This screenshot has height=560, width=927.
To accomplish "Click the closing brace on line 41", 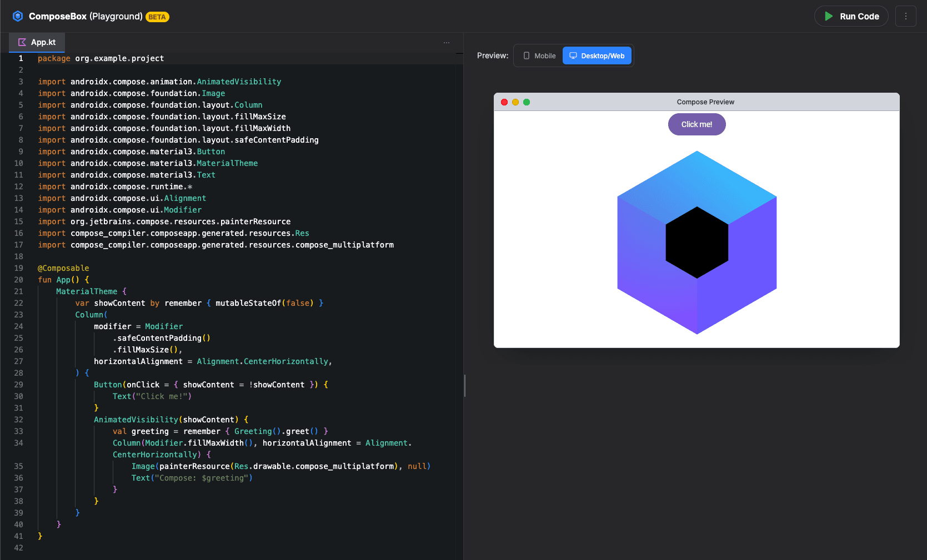I will (x=40, y=536).
